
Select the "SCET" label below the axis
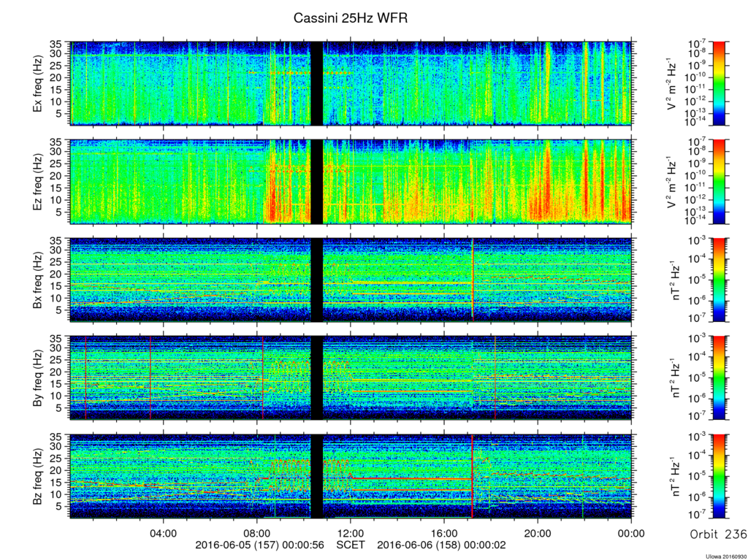tap(351, 545)
